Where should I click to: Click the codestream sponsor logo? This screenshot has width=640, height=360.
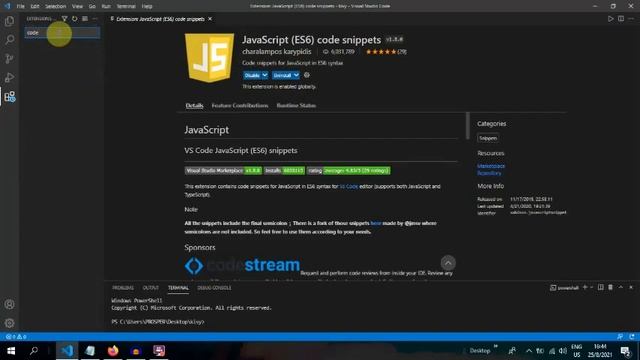click(x=242, y=265)
